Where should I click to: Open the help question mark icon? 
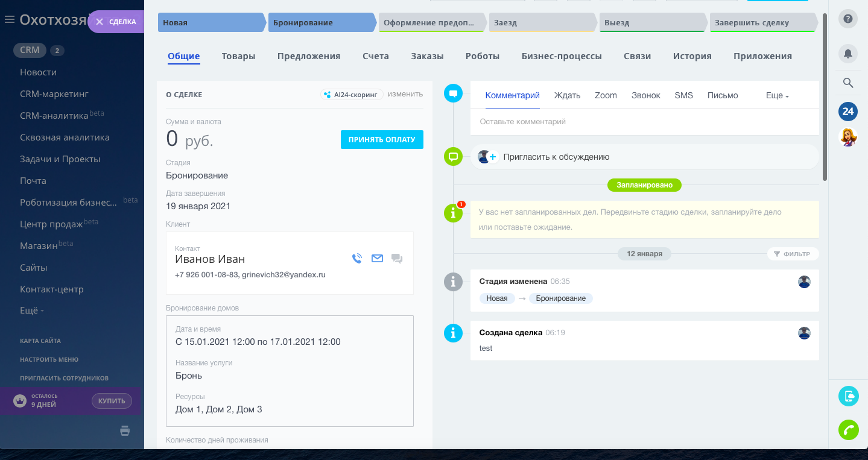[x=848, y=19]
